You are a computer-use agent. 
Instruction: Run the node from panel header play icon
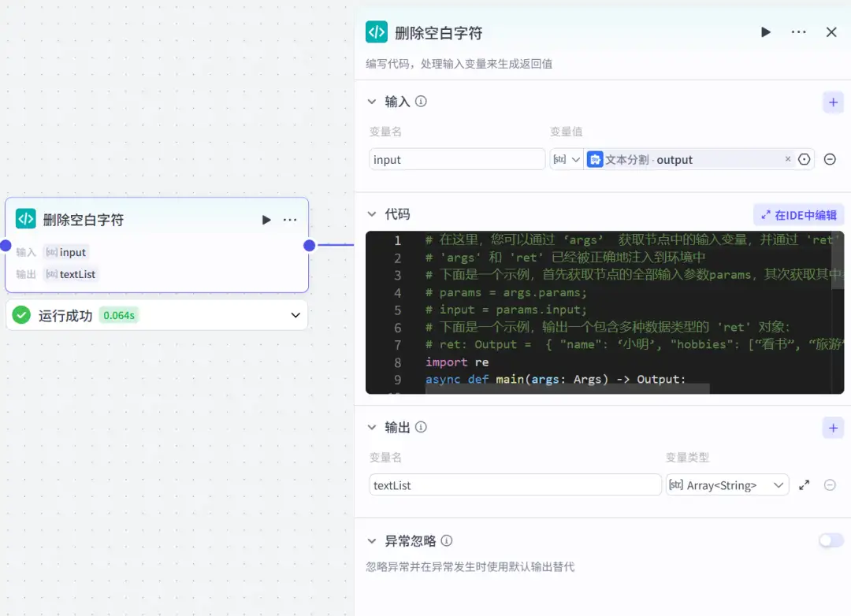coord(765,32)
